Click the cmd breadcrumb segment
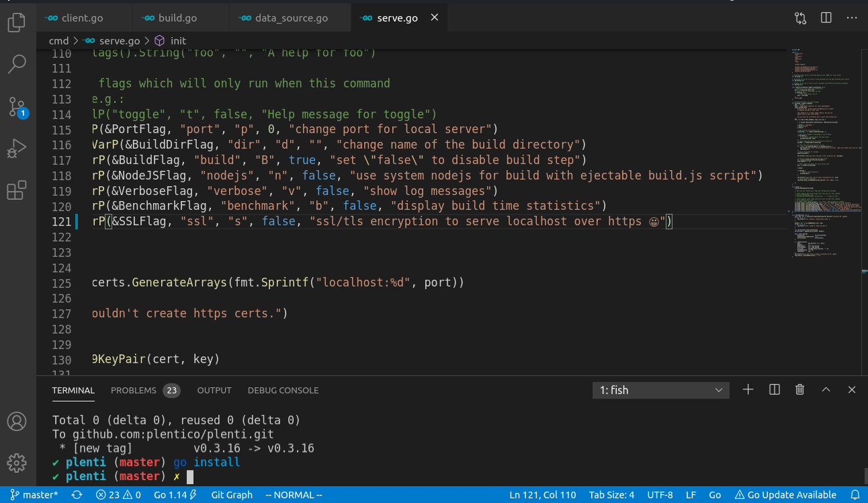The height and width of the screenshot is (503, 868). 59,41
